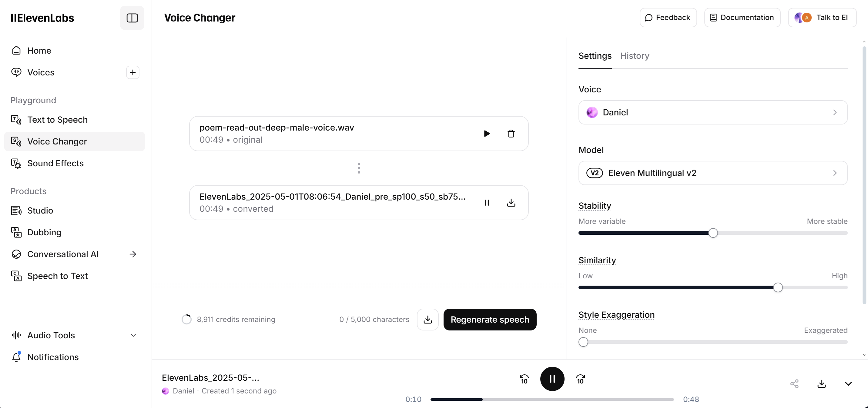This screenshot has width=868, height=408.
Task: Click the Conversational AI arrow icon
Action: point(133,254)
